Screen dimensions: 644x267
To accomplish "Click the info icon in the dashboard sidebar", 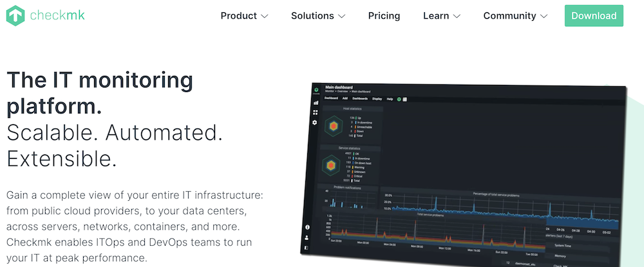I will click(307, 227).
